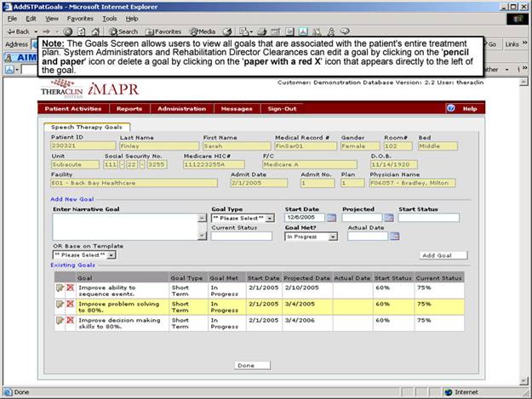Viewport: 532px width, 399px height.
Task: Open the Patient Activities menu
Action: (74, 109)
